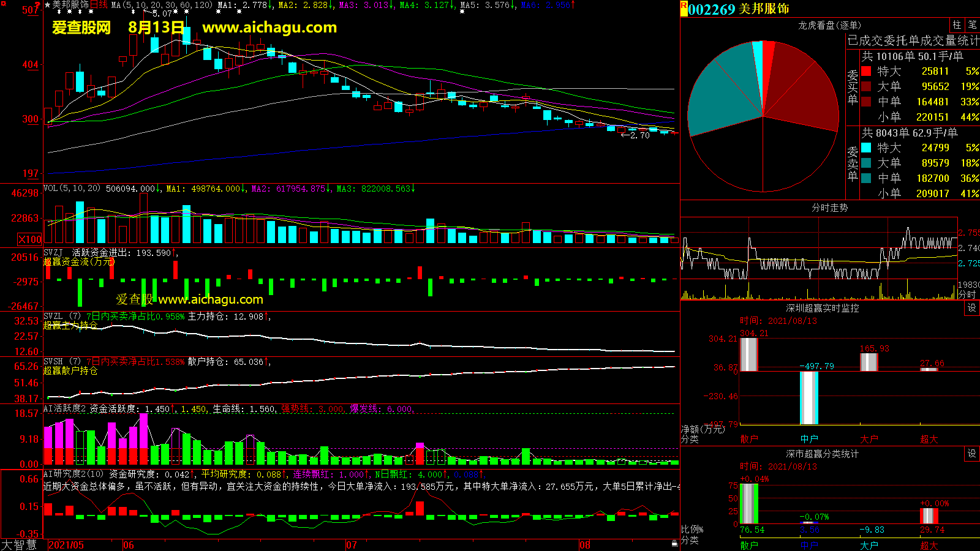Click the cyan 特大 sell order swatch

[866, 148]
